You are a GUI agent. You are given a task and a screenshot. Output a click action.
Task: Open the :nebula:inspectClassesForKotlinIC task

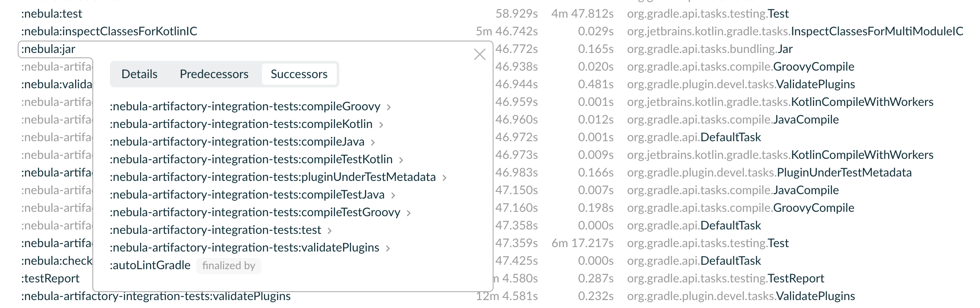point(110,31)
